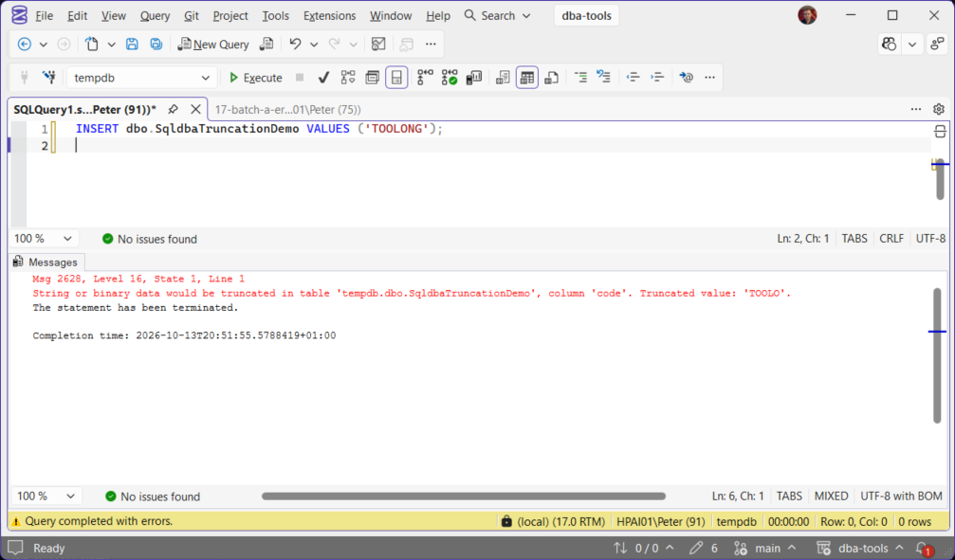
Task: Open the editor 100 % zoom dropdown
Action: 44,239
